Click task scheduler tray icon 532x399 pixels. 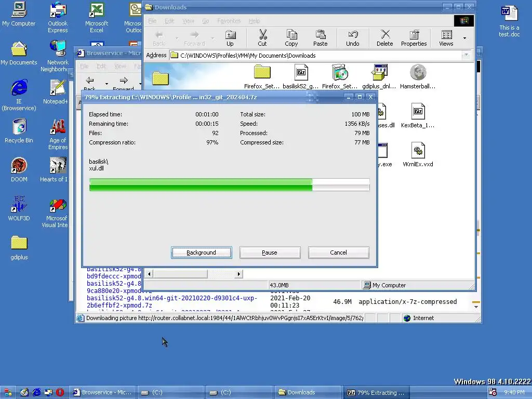pos(493,392)
